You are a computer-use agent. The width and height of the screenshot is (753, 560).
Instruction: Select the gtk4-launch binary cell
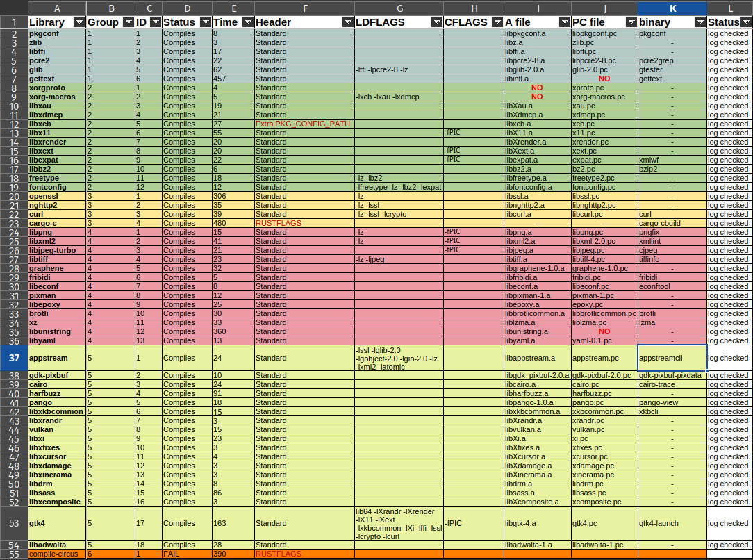tap(672, 523)
